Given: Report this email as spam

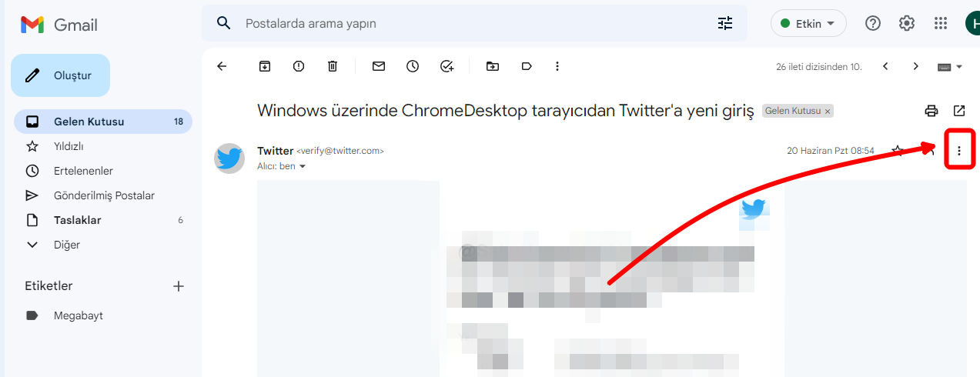Looking at the screenshot, I should coord(299,66).
